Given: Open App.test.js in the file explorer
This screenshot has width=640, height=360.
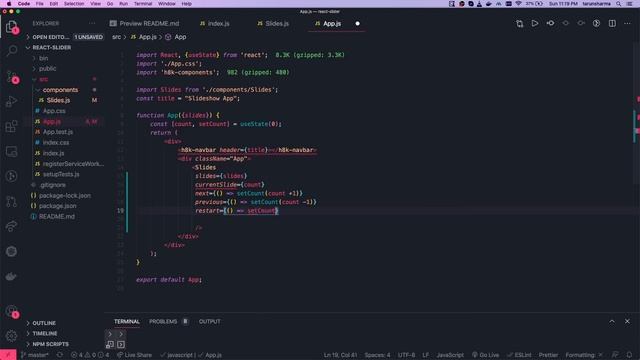Looking at the screenshot, I should (58, 132).
